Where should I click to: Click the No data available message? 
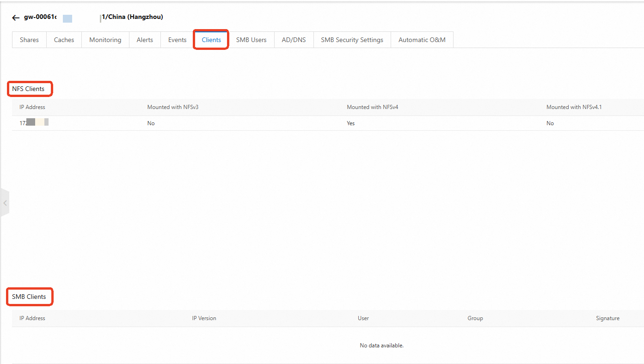[382, 346]
